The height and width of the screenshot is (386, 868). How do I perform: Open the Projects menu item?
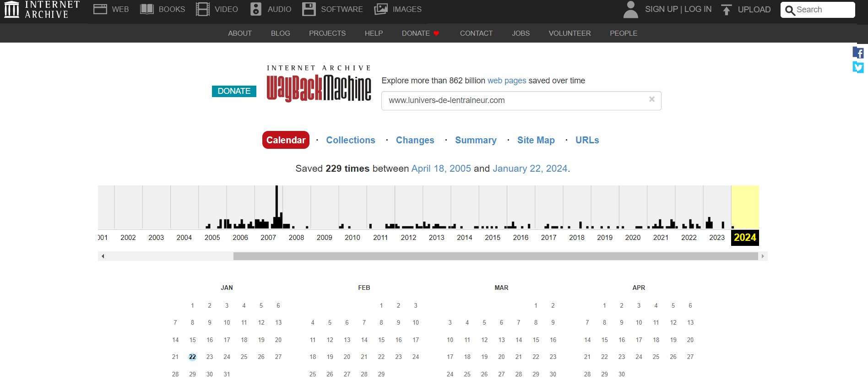coord(327,33)
